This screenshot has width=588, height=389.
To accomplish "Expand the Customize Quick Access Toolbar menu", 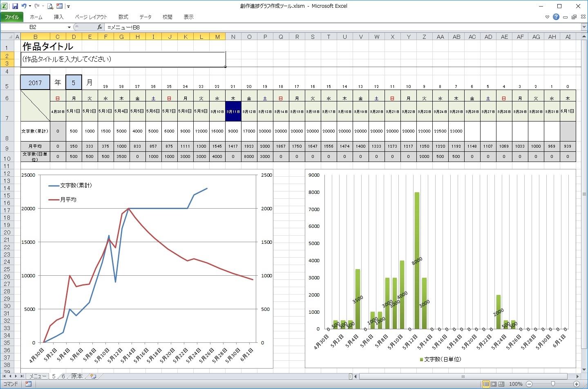I will pyautogui.click(x=68, y=7).
